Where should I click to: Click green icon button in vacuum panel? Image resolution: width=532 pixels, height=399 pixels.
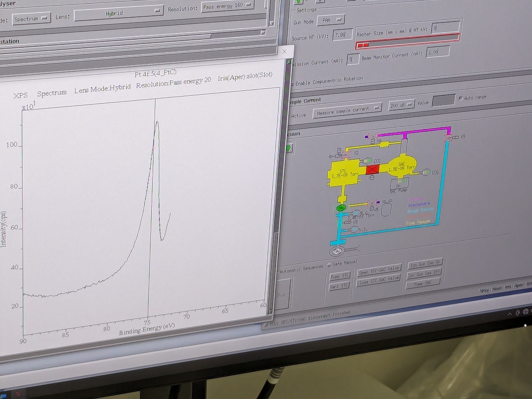click(289, 148)
